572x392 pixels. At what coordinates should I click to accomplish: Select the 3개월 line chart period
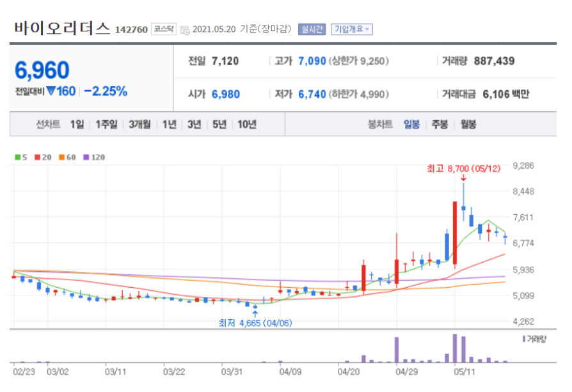(x=139, y=124)
